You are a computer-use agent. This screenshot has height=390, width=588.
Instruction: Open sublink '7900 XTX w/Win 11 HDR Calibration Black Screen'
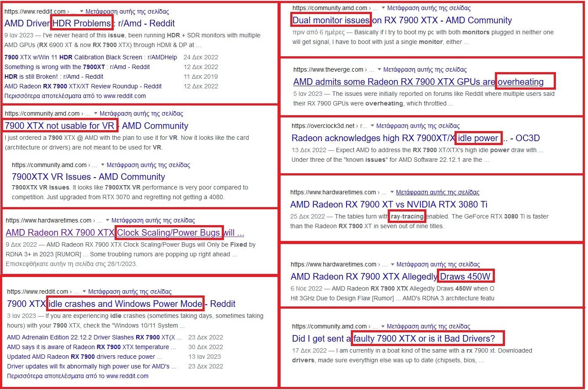(x=90, y=57)
